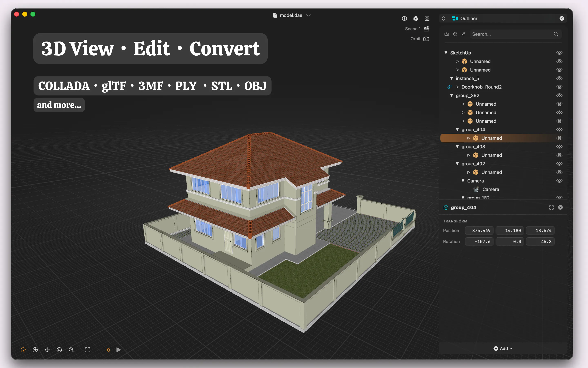The width and height of the screenshot is (588, 368).
Task: Open the model.dae file dropdown
Action: click(308, 15)
